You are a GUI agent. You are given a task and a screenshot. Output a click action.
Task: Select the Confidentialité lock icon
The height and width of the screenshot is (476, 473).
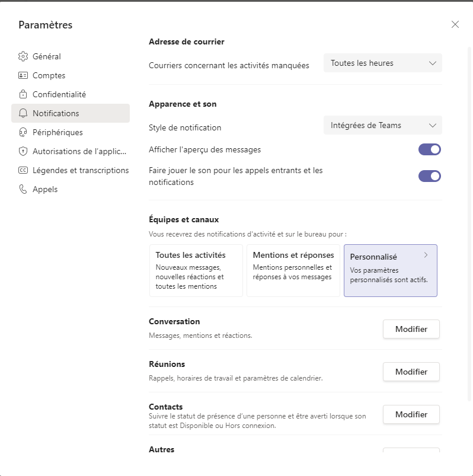pyautogui.click(x=23, y=94)
